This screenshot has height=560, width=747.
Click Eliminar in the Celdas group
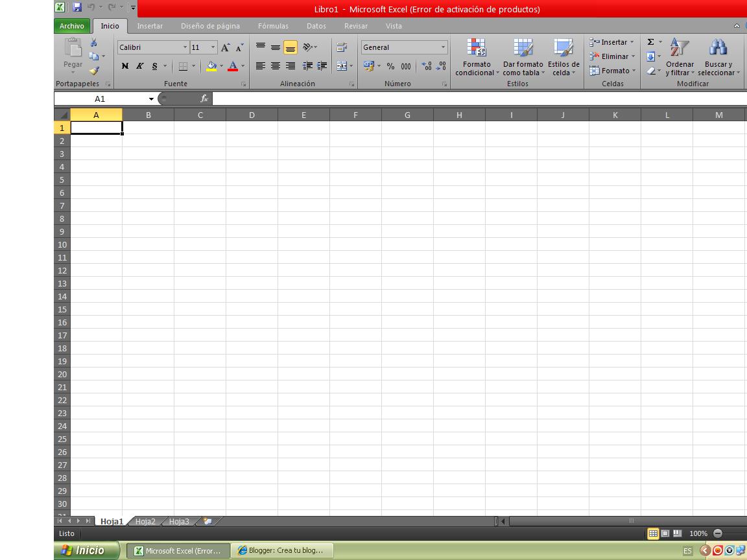pyautogui.click(x=612, y=56)
